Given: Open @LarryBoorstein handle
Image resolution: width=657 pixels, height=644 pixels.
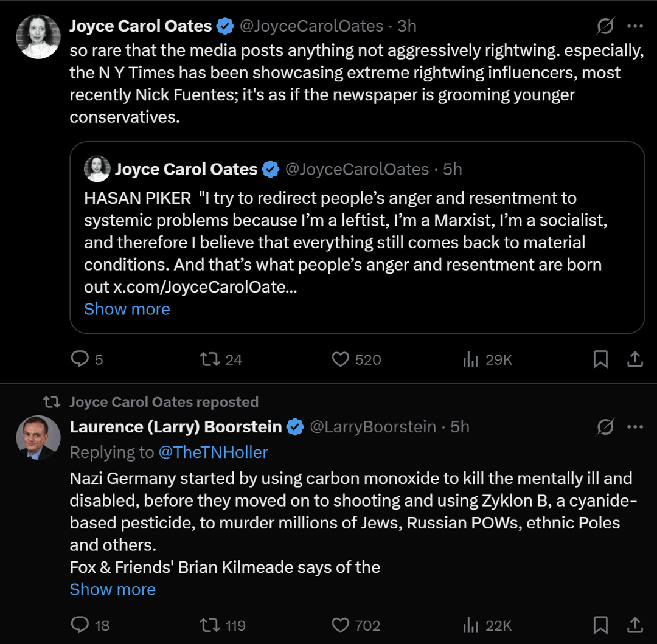Looking at the screenshot, I should 373,427.
